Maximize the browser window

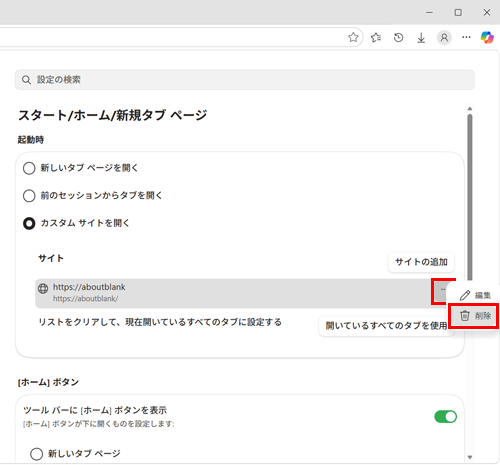[x=458, y=13]
